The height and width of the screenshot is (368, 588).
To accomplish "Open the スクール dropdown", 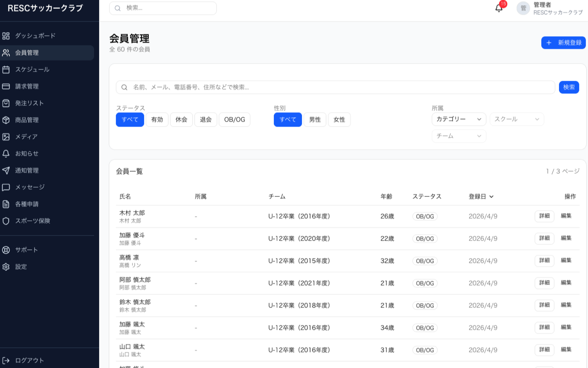I will coord(517,119).
